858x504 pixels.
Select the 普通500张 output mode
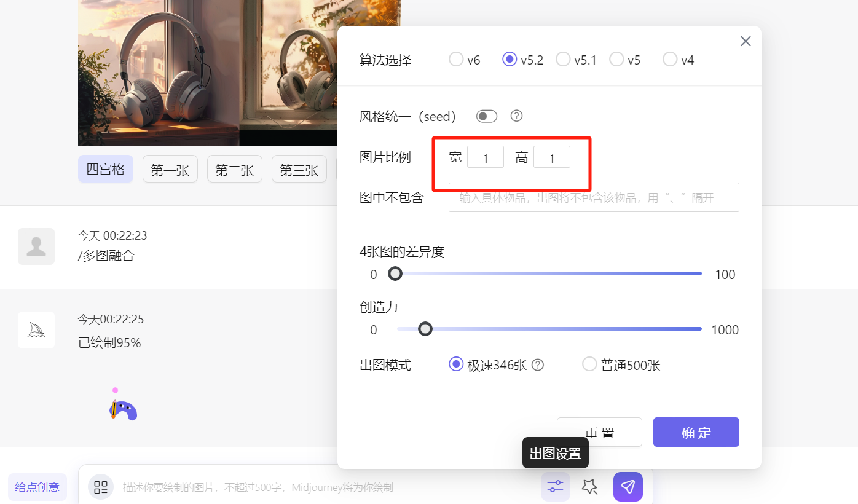(589, 364)
